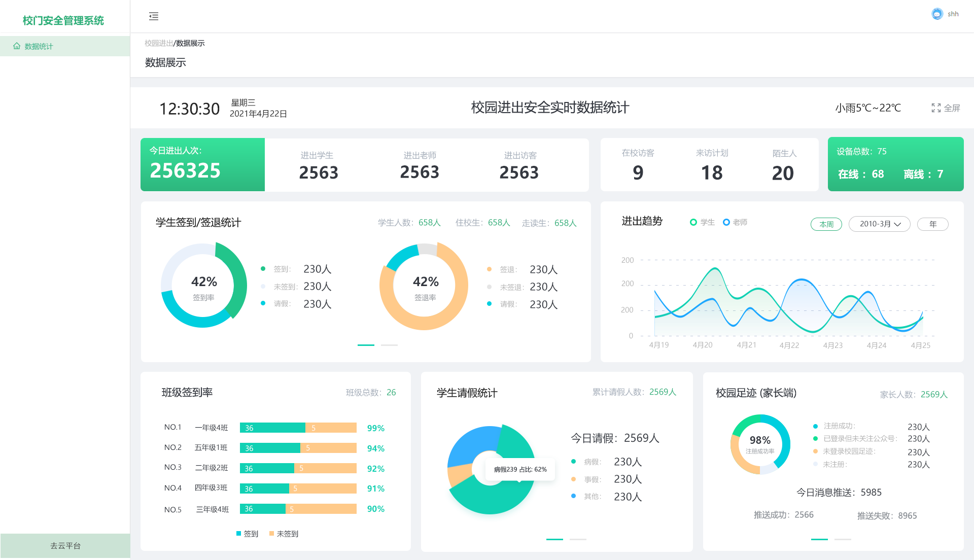Click the 校园进出 breadcrumb link

[158, 43]
